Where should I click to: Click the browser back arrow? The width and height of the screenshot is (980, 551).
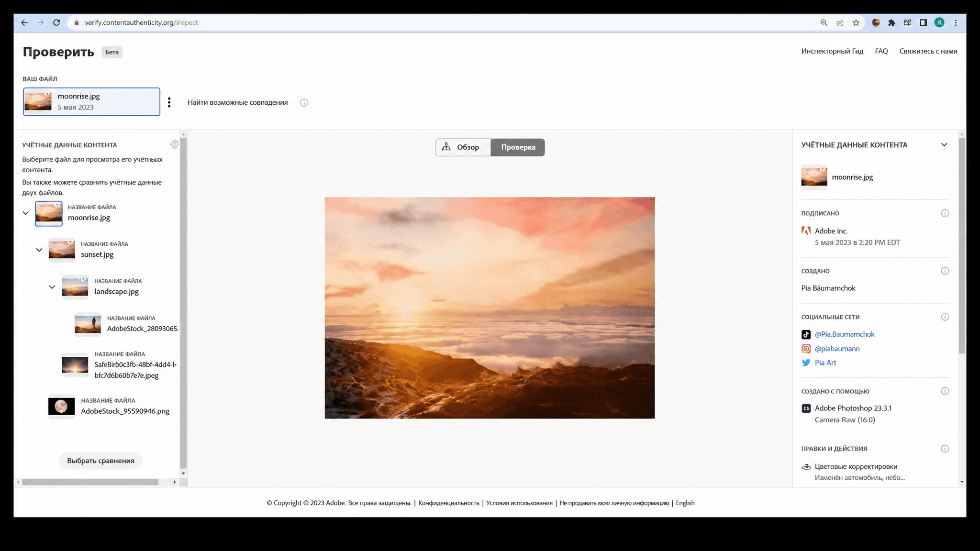point(24,22)
